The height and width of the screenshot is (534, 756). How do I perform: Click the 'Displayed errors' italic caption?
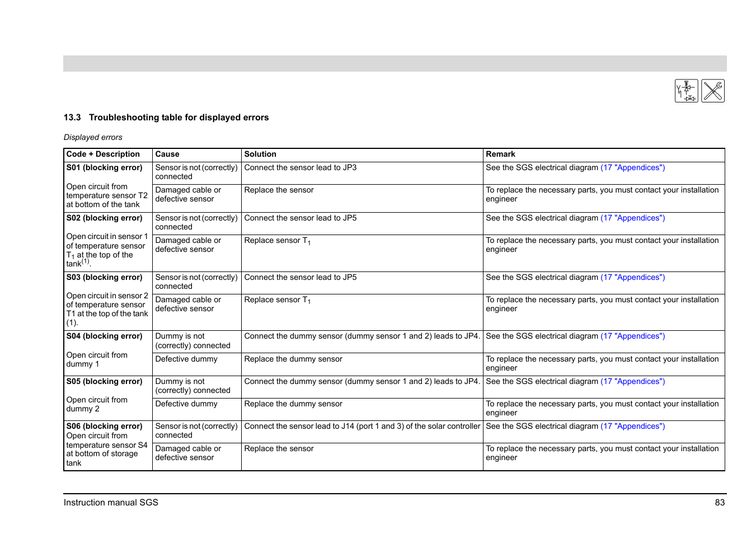point(93,137)
